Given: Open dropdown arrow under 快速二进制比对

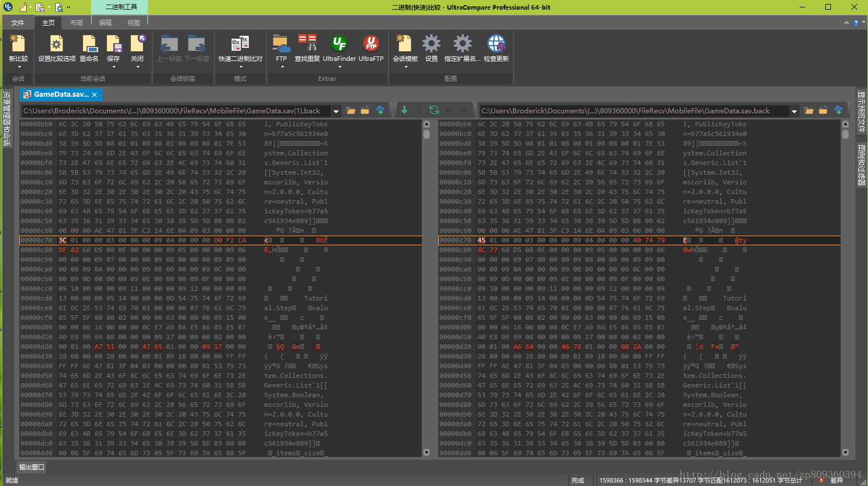Looking at the screenshot, I should [240, 67].
